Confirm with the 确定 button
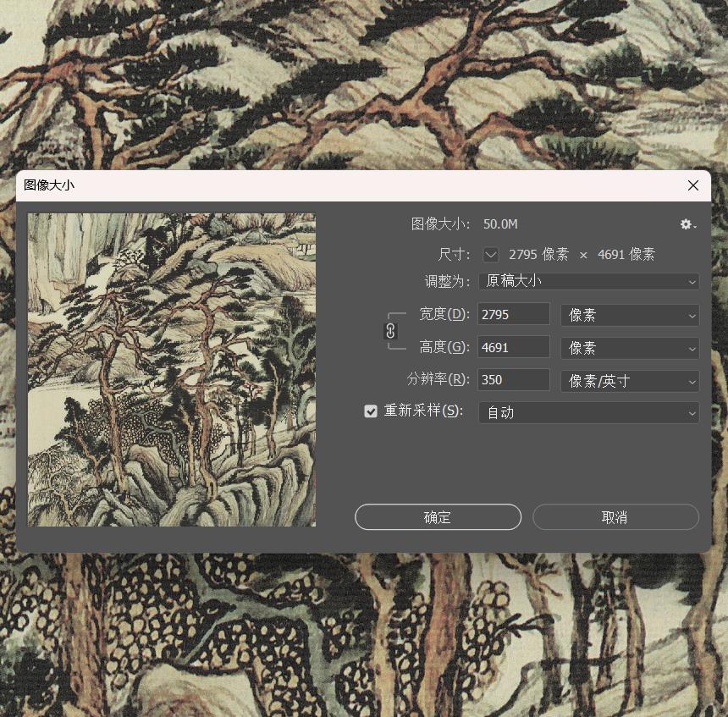 pos(438,517)
